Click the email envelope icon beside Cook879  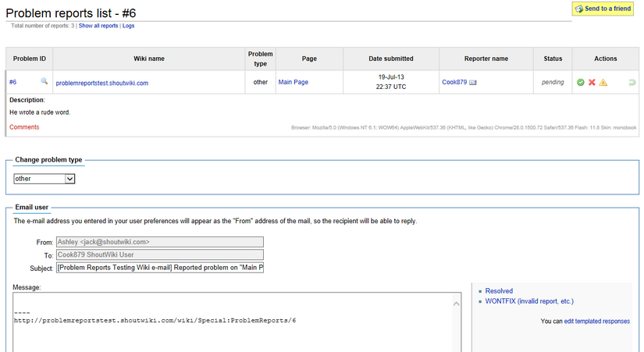click(473, 83)
